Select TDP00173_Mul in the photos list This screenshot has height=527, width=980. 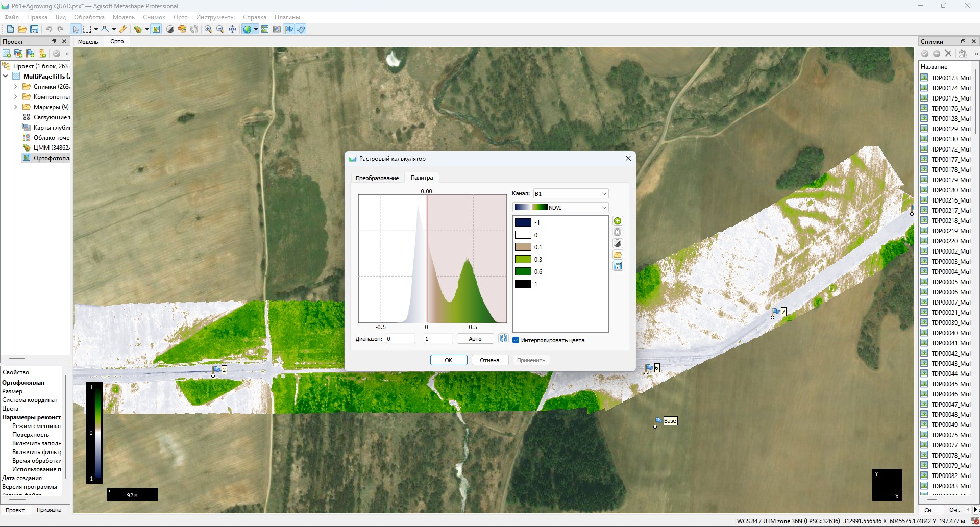coord(946,78)
